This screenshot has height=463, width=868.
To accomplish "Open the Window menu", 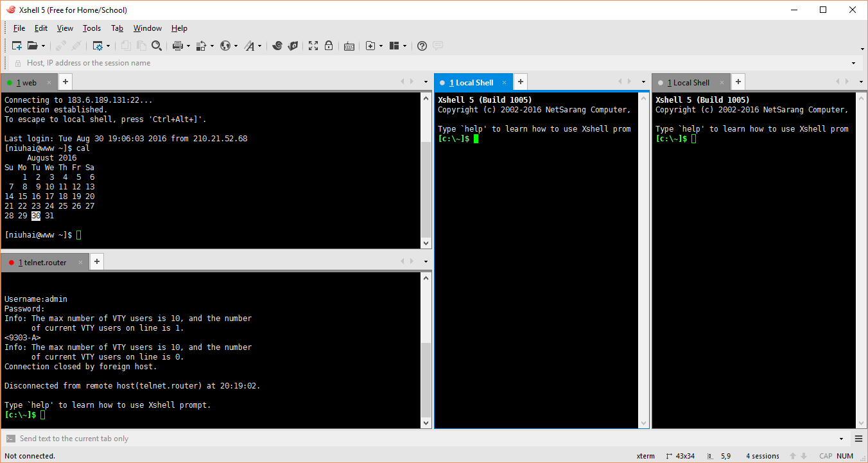I will click(148, 28).
